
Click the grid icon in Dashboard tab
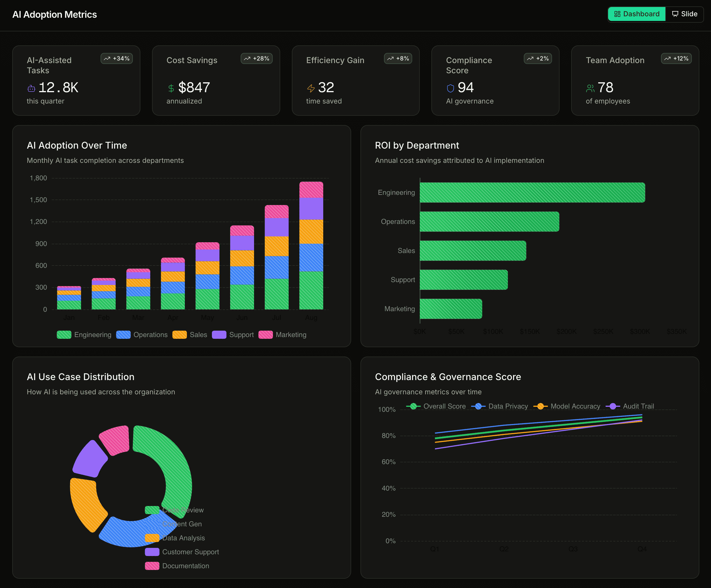point(617,14)
